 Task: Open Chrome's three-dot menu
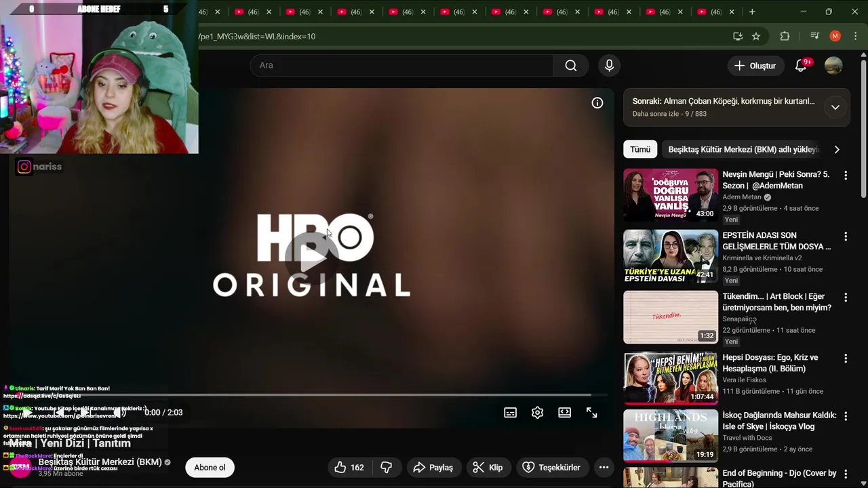(855, 37)
